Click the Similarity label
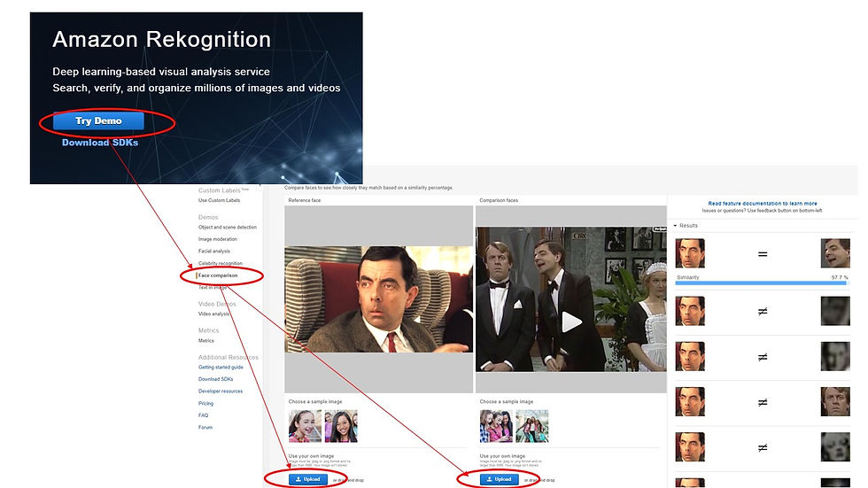This screenshot has height=488, width=868. tap(688, 277)
